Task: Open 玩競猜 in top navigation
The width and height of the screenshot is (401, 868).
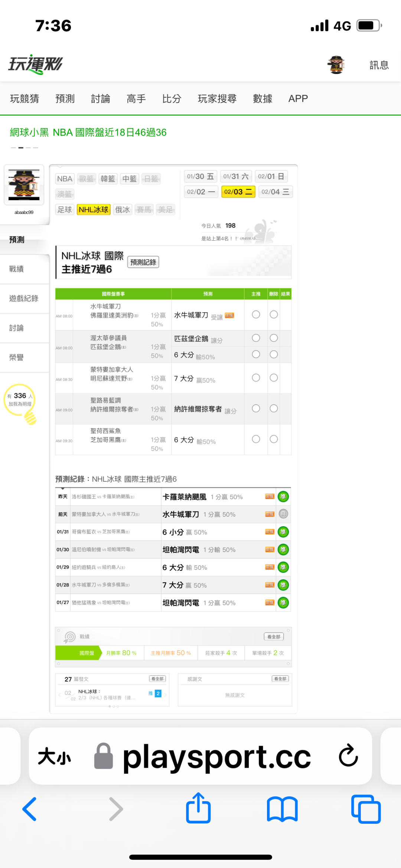Action: click(x=25, y=98)
